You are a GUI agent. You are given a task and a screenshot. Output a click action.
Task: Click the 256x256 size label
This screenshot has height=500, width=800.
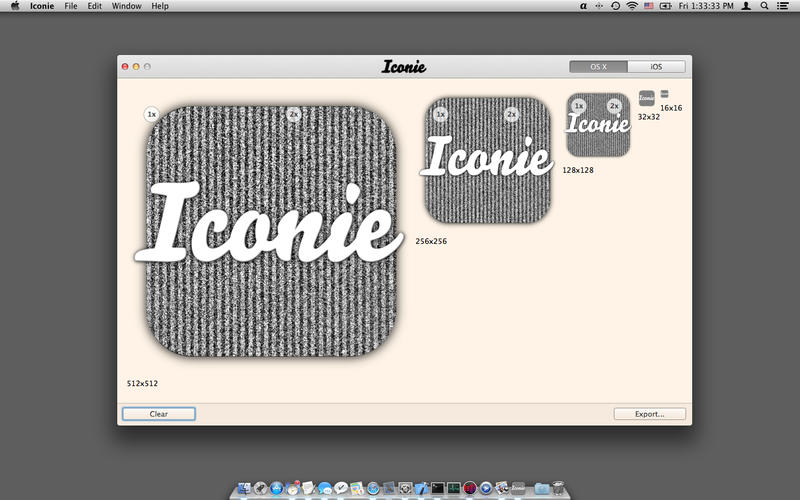[x=431, y=241]
